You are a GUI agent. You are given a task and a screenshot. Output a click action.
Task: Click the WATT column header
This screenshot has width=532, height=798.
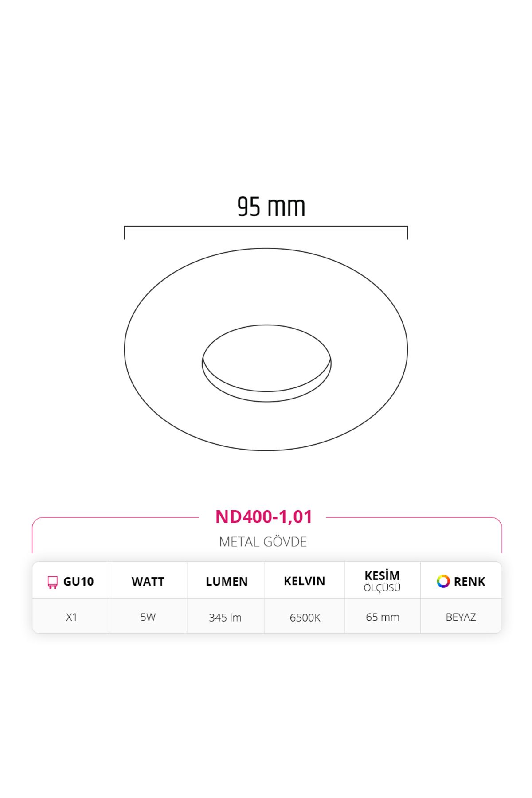pyautogui.click(x=148, y=581)
